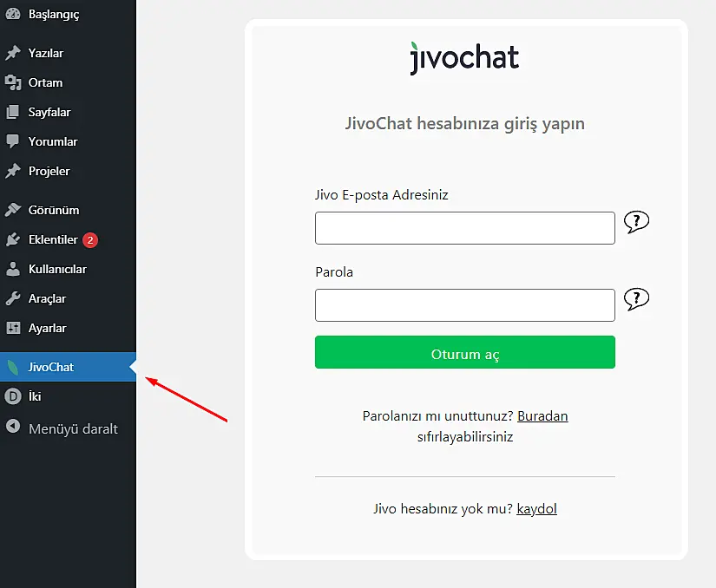Click the Yorumlar comment bubble icon
The width and height of the screenshot is (716, 588).
[x=13, y=141]
